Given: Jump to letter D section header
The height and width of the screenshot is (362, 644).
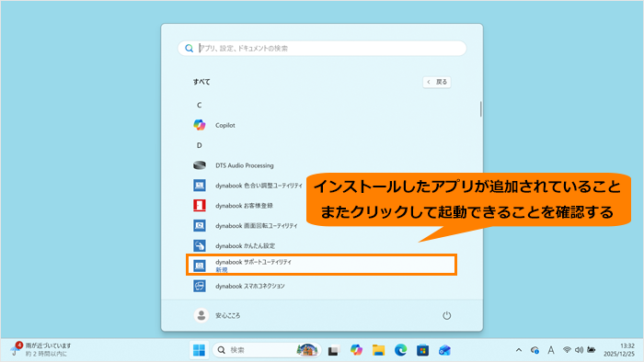Looking at the screenshot, I should (200, 145).
